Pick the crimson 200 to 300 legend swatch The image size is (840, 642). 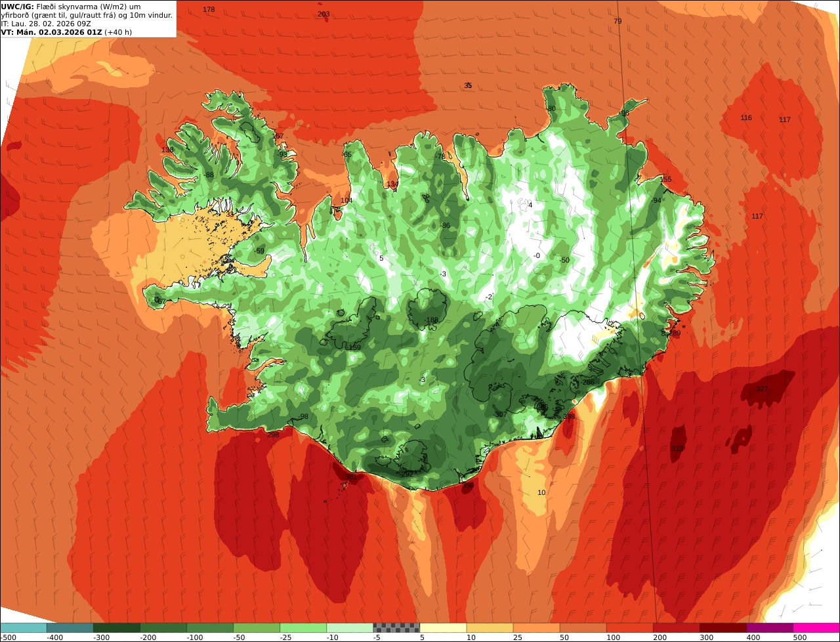coord(677,628)
